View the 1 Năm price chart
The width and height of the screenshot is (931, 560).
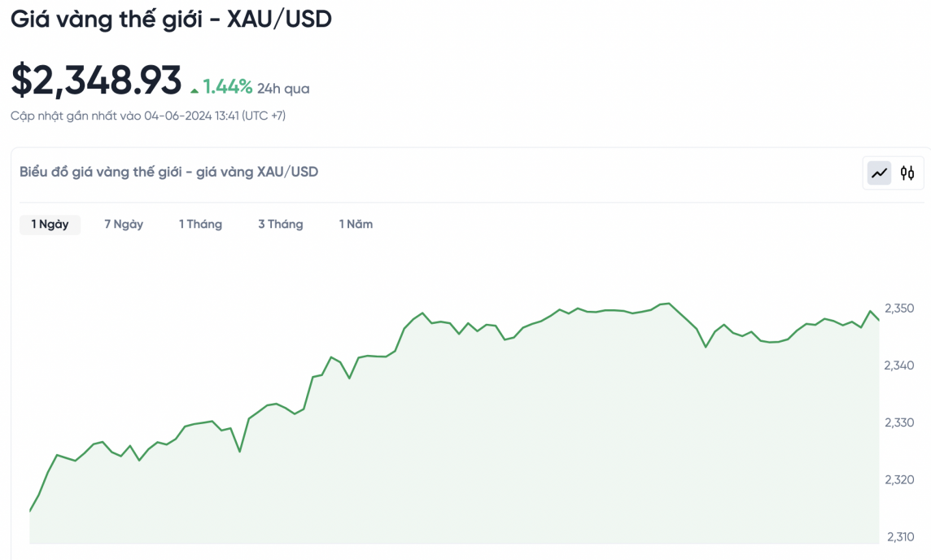(356, 224)
